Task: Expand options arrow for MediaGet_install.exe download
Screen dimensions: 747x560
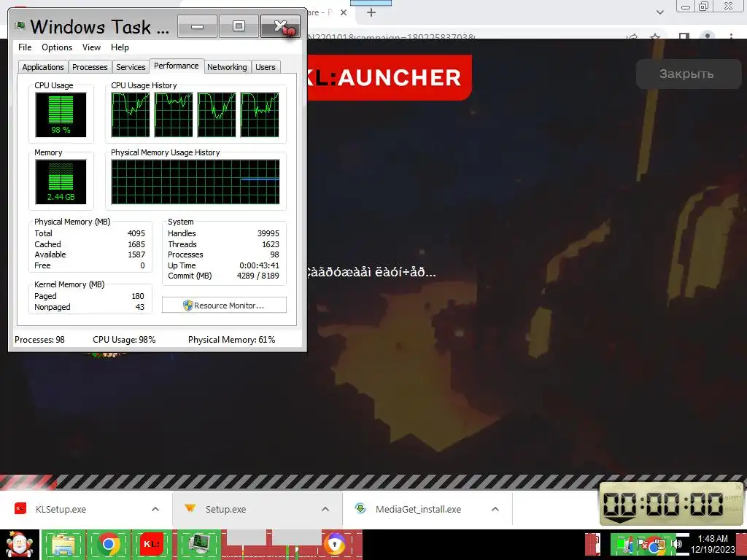Action: (495, 509)
